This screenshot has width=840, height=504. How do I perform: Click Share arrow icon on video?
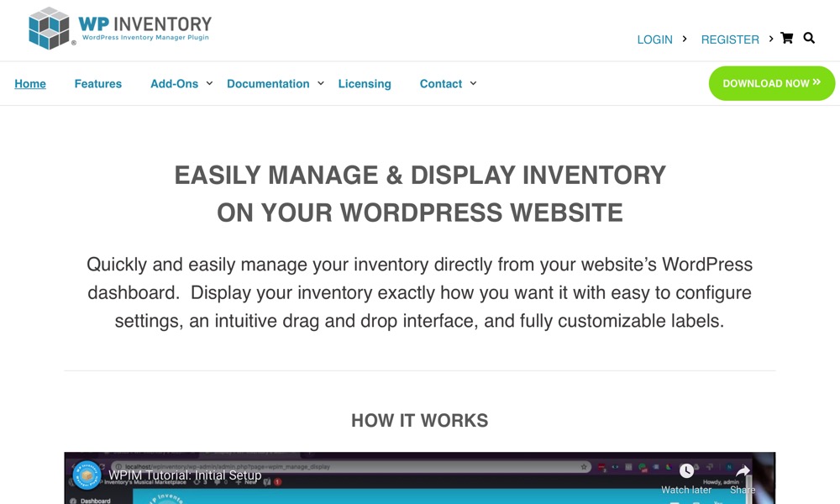(743, 470)
